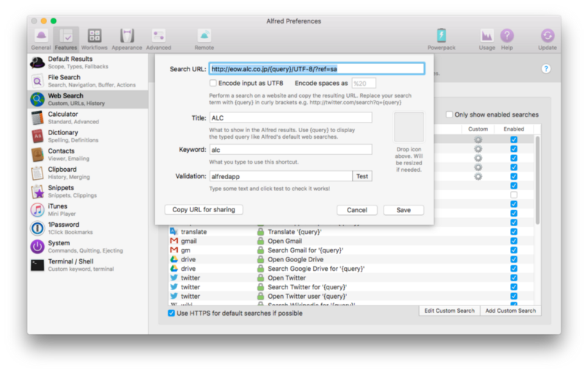Select the Open Twitter user '{query}' row
588x373 pixels.
pyautogui.click(x=351, y=296)
